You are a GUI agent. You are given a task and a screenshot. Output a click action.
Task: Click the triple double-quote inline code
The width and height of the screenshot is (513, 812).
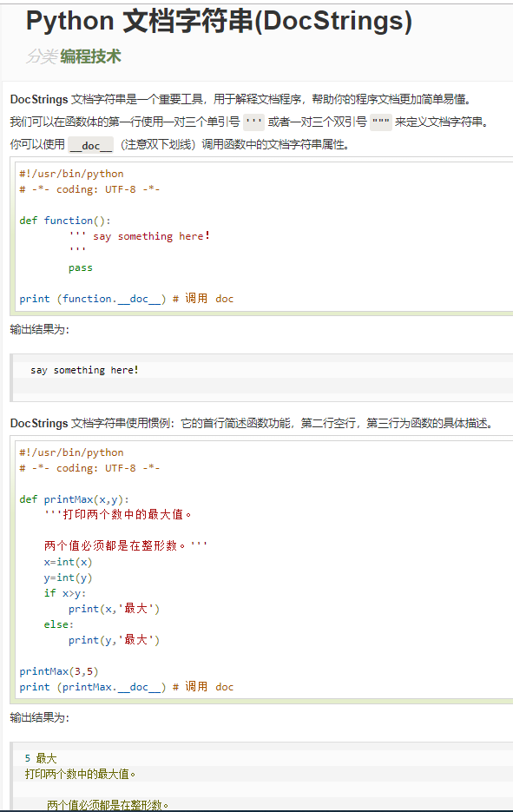point(381,122)
